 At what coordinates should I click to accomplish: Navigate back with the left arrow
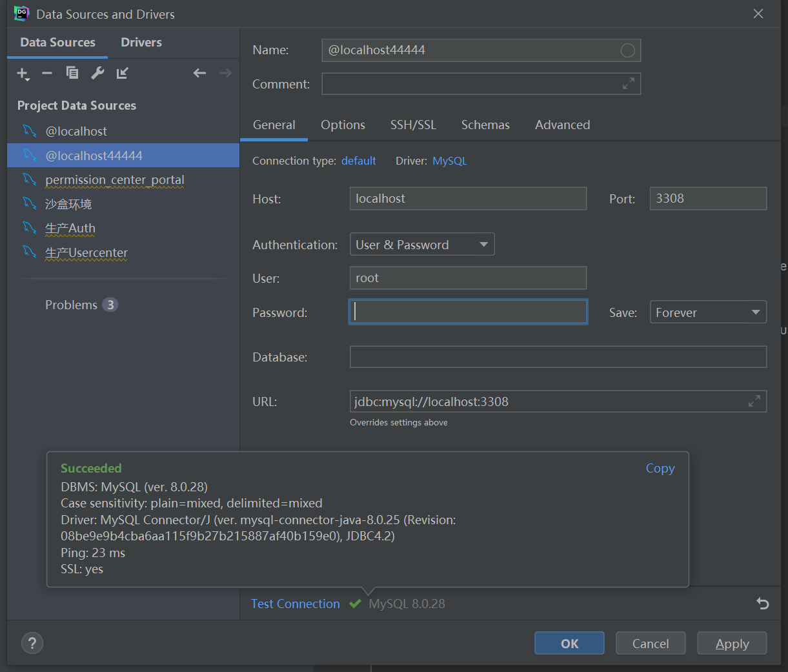point(200,73)
